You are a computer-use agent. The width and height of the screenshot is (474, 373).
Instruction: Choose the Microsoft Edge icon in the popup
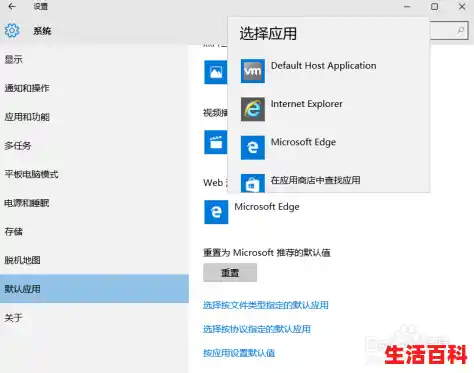[253, 147]
